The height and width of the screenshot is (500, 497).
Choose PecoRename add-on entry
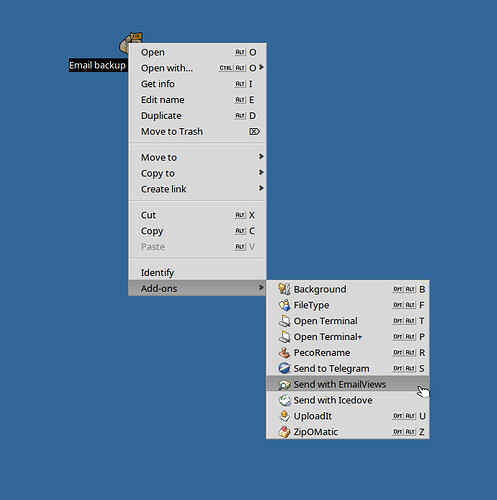coord(348,353)
